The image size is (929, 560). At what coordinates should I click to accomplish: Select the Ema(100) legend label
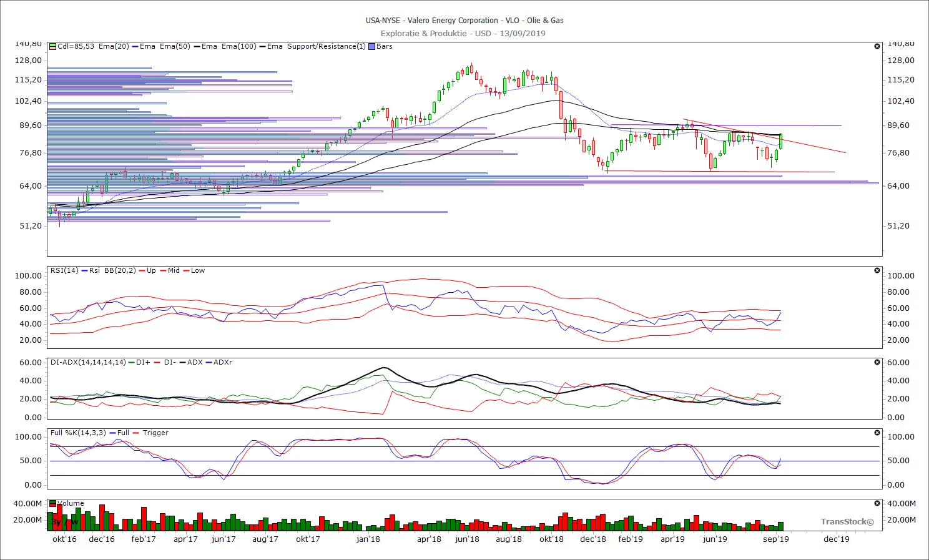[239, 46]
